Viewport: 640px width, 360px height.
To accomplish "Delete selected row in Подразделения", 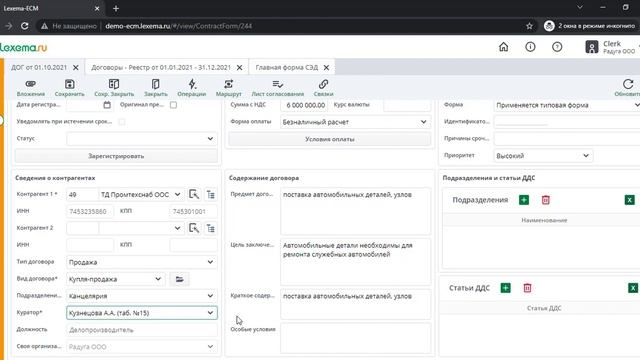I will tap(546, 200).
